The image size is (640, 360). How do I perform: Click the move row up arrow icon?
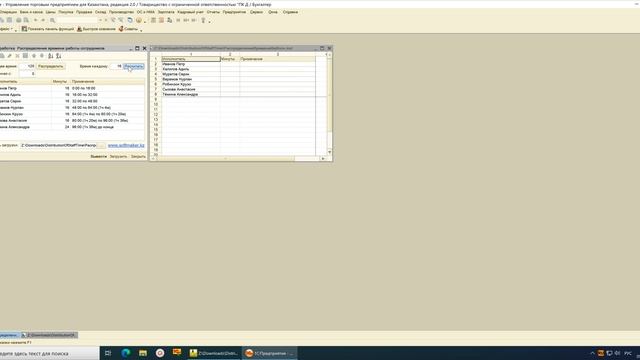(34, 56)
